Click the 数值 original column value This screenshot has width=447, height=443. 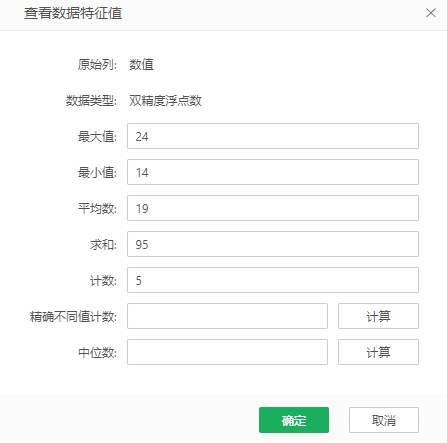click(141, 64)
